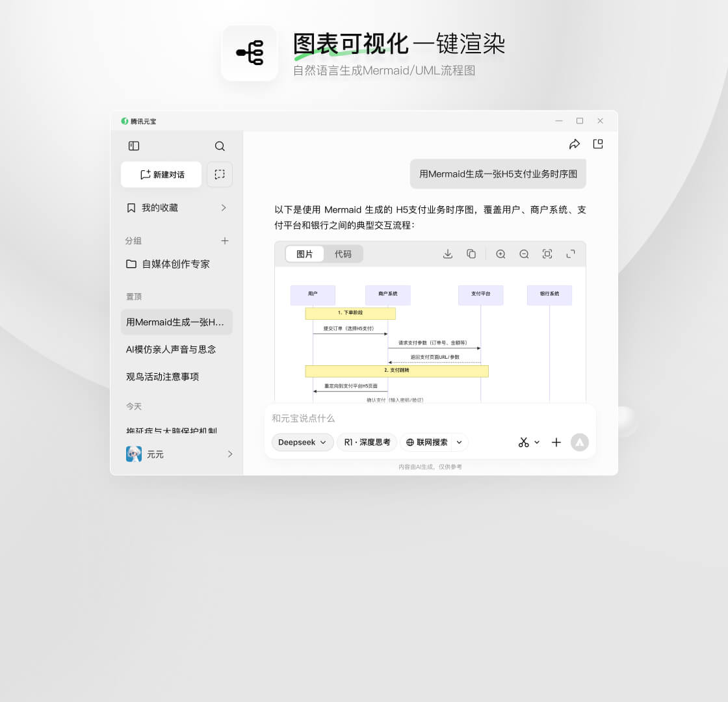
Task: Copy the diagram to clipboard
Action: (471, 254)
